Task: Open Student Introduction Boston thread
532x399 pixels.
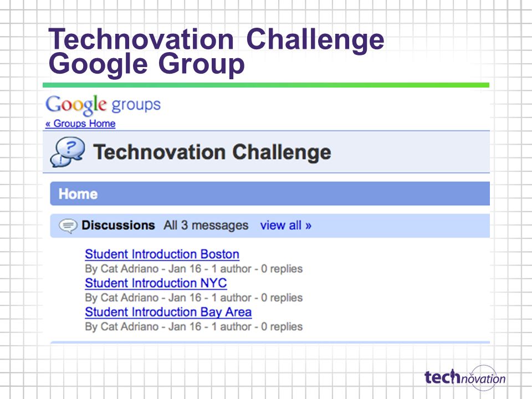Action: pos(162,254)
